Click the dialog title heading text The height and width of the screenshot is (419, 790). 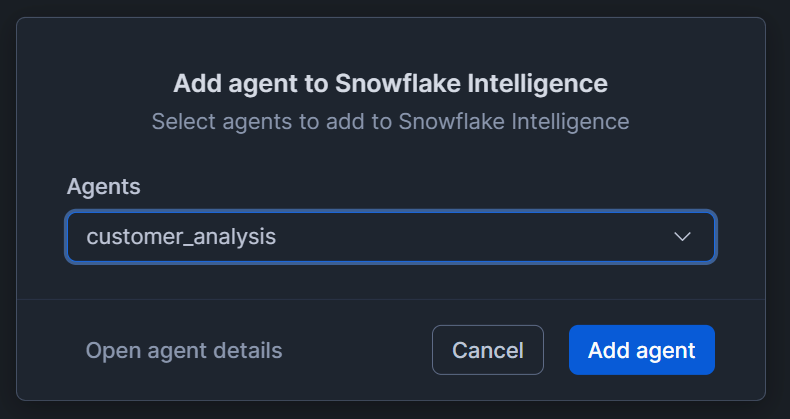(x=390, y=82)
